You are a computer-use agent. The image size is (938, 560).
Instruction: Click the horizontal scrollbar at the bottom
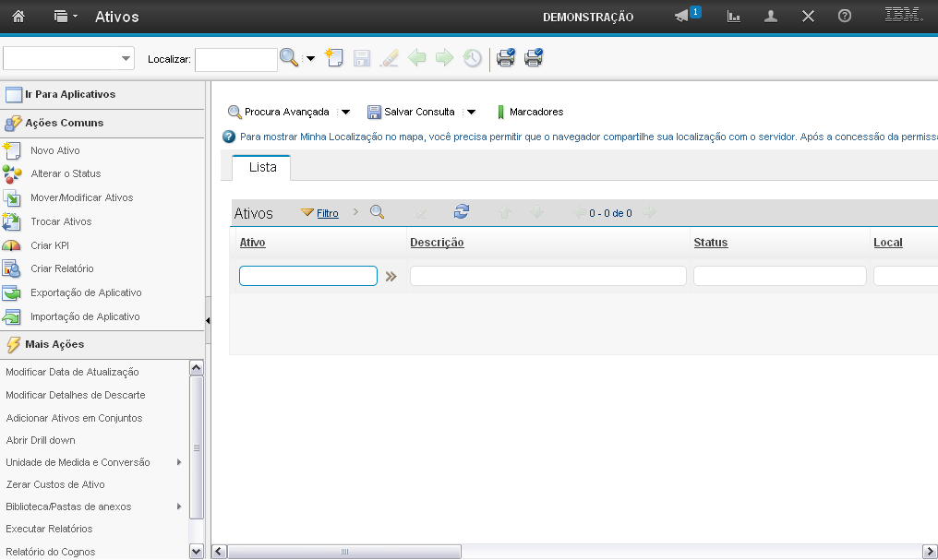[344, 552]
